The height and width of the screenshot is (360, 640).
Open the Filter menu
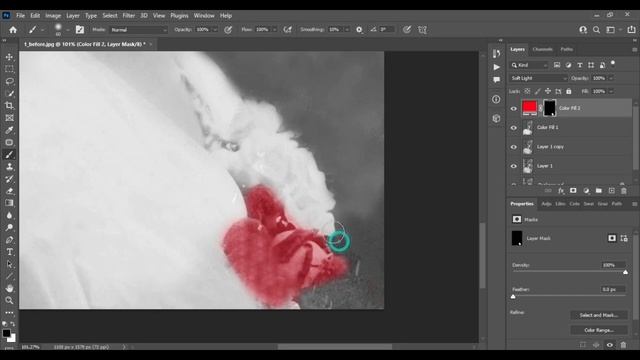[x=129, y=16]
